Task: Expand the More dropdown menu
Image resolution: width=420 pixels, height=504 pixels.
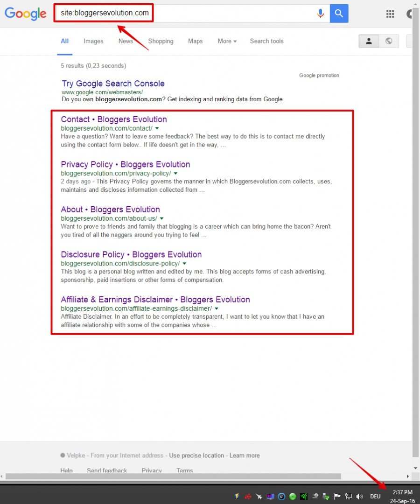Action: [227, 41]
